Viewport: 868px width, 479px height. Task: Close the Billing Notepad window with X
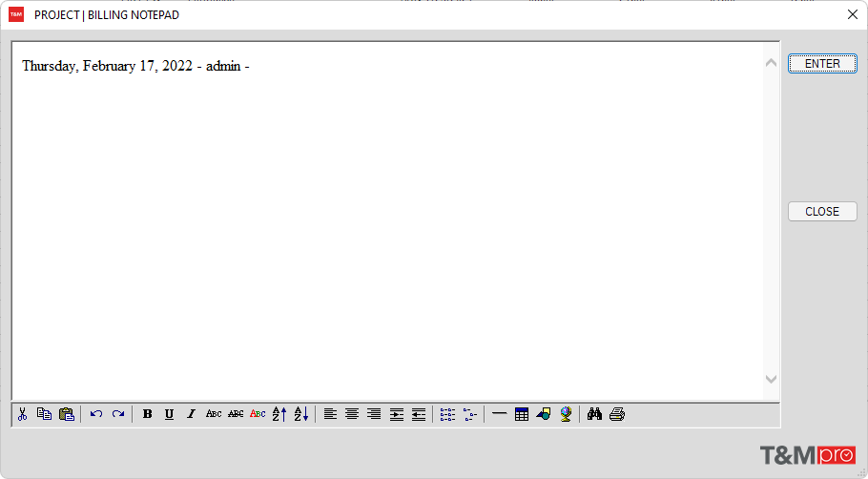(x=853, y=15)
